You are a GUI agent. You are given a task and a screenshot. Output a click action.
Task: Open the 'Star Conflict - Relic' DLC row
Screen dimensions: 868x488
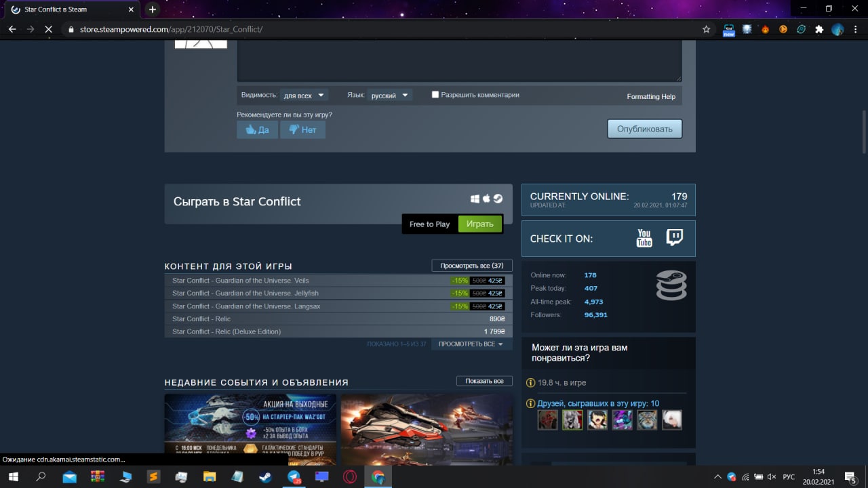[x=338, y=319]
